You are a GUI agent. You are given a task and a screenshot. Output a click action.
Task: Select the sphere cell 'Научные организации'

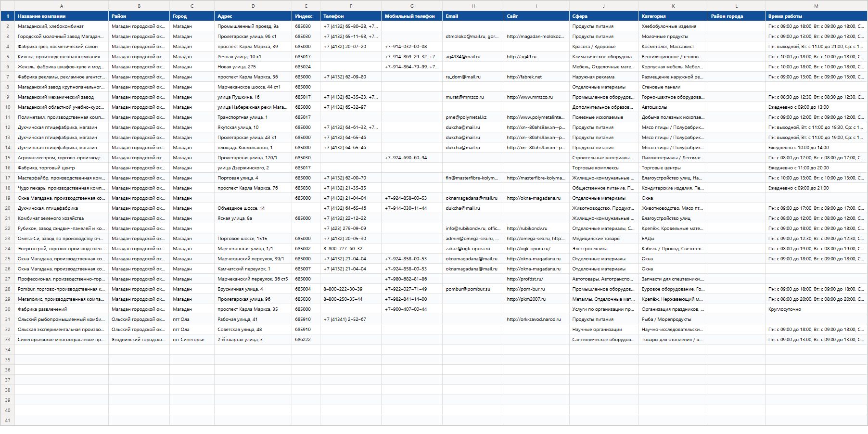tap(604, 330)
